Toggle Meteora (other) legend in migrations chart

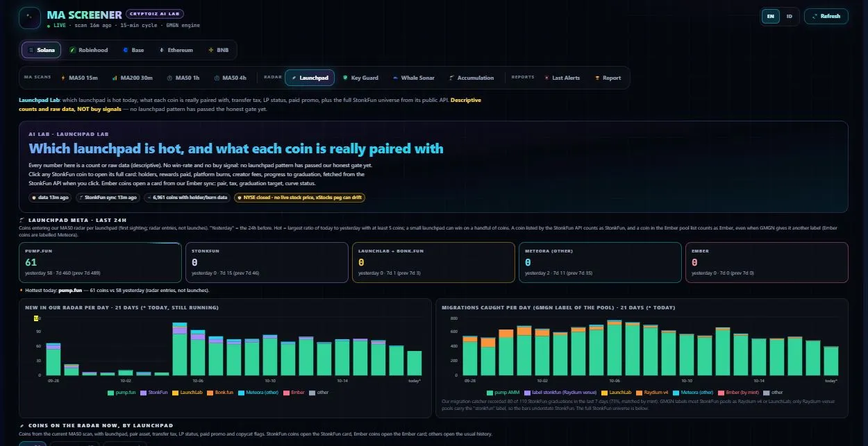[x=692, y=393]
